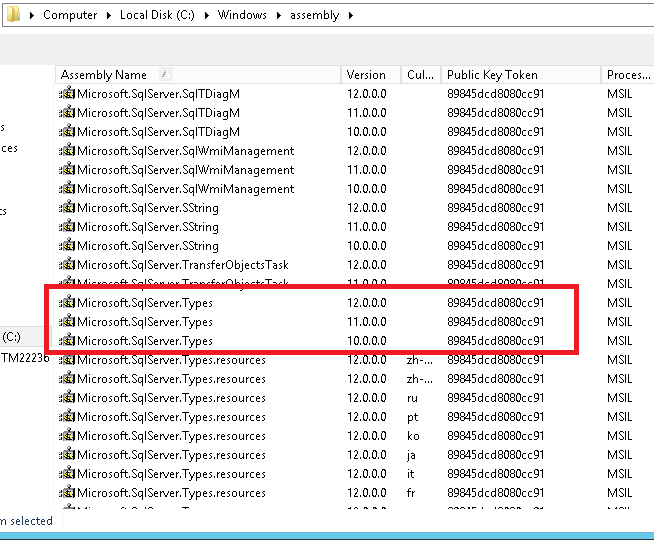Screen dimensions: 654x540
Task: Click culture 'fr' cell of Types.resources
Action: pyautogui.click(x=411, y=493)
